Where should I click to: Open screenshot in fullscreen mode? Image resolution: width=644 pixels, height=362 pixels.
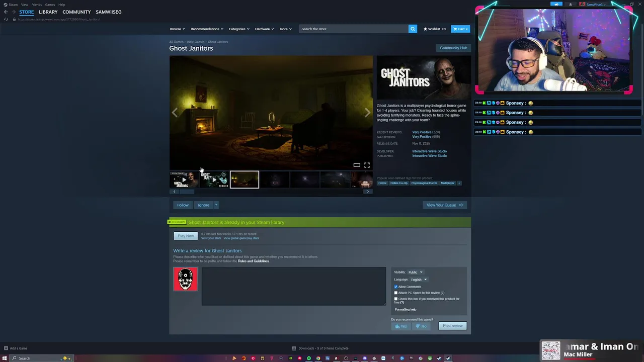[x=367, y=165]
